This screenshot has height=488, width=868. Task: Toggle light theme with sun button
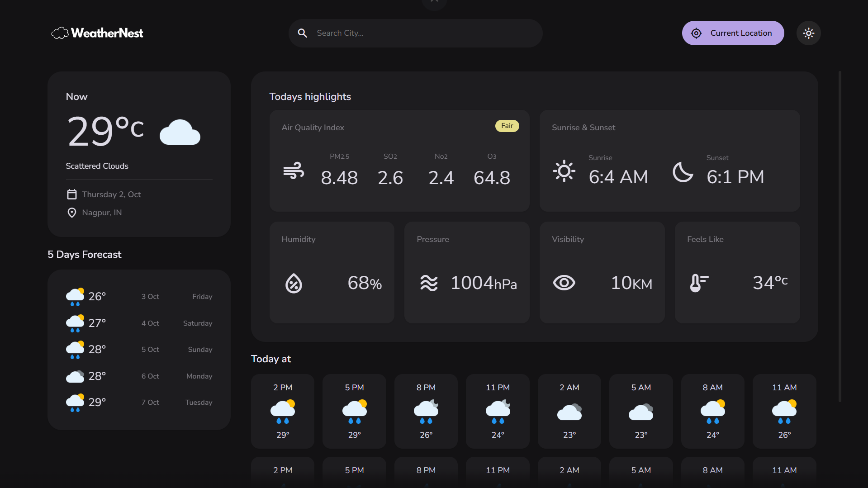click(808, 33)
